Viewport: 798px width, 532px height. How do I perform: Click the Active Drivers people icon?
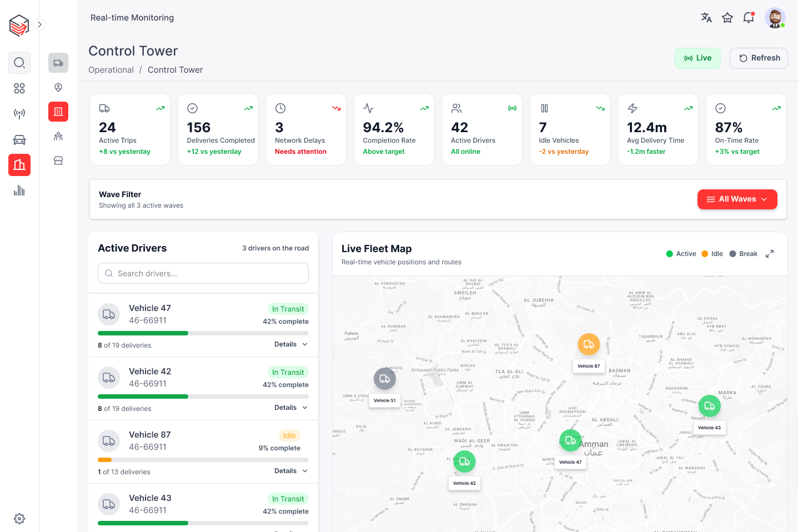click(456, 108)
